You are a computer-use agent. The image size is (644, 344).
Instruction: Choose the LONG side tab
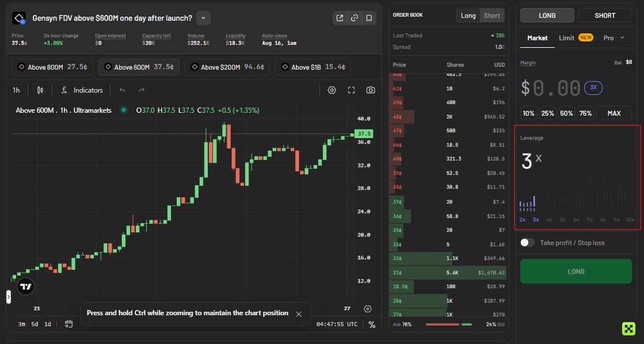(x=547, y=16)
